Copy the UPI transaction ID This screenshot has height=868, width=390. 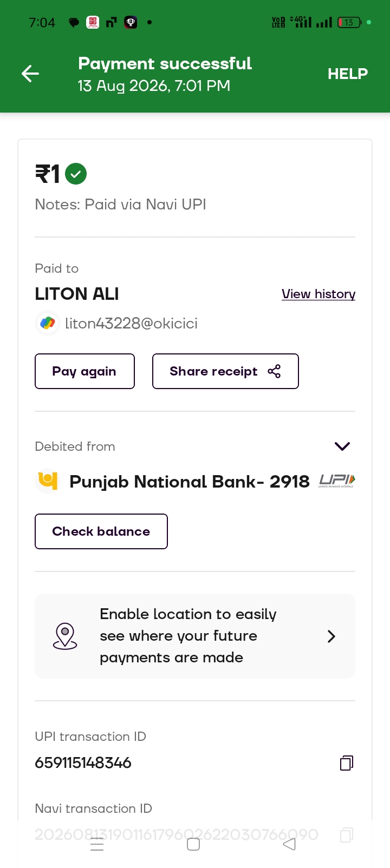347,763
